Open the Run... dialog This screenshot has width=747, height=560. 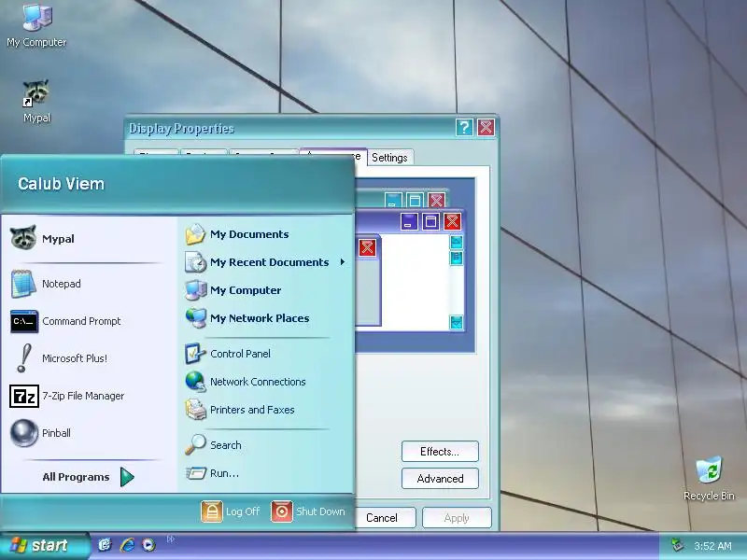pyautogui.click(x=266, y=473)
